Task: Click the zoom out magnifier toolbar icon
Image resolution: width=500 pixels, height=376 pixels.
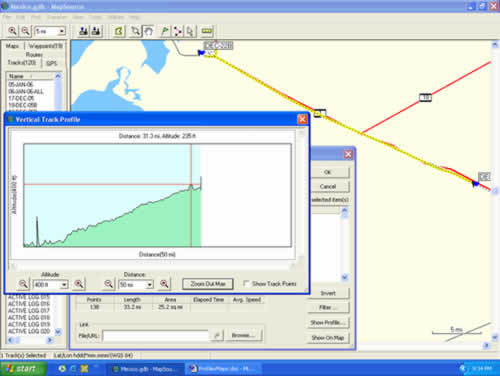Action: (x=25, y=31)
